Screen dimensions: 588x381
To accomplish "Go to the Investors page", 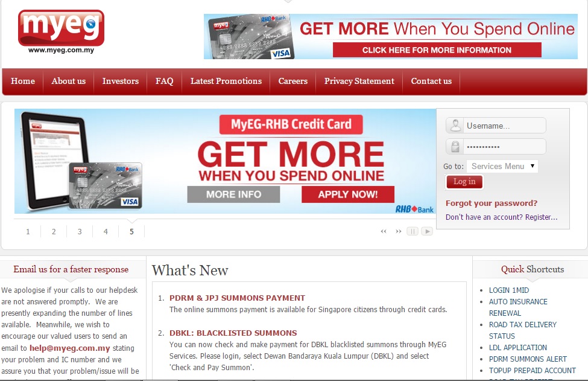I will (121, 81).
